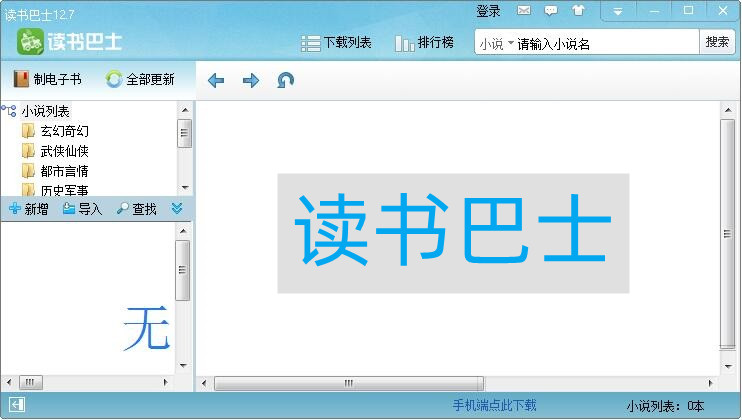Click the main content horizontal scrollbar thumb
The height and width of the screenshot is (420, 742).
click(x=349, y=383)
